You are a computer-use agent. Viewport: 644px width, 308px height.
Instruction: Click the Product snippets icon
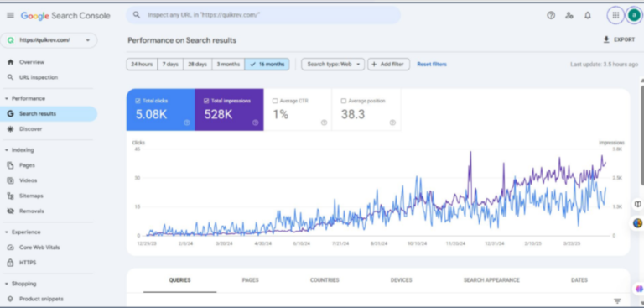coord(11,299)
